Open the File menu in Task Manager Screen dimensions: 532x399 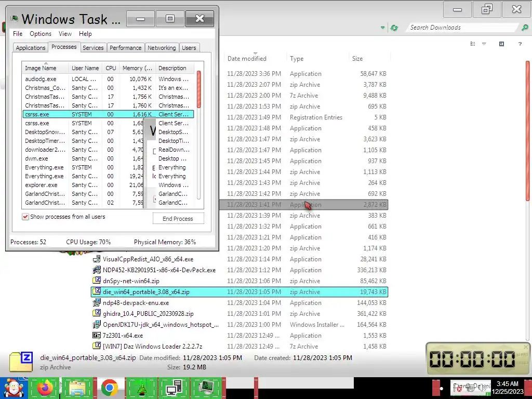[18, 34]
